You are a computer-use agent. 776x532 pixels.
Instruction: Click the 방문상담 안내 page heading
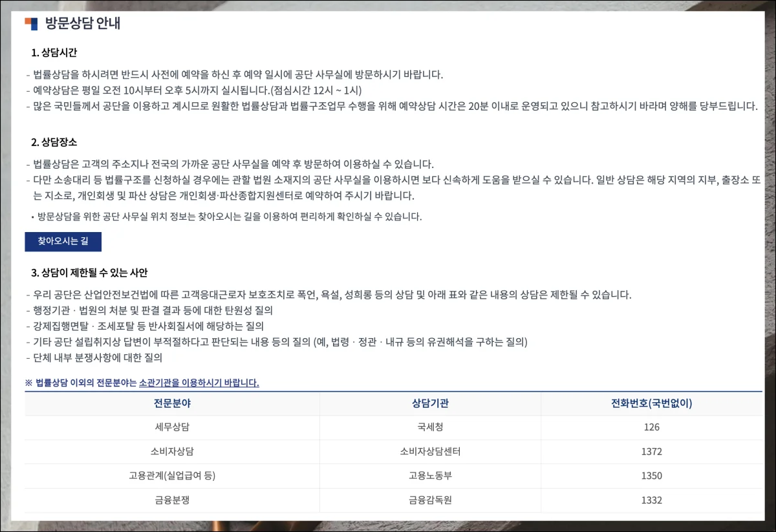[x=82, y=25]
